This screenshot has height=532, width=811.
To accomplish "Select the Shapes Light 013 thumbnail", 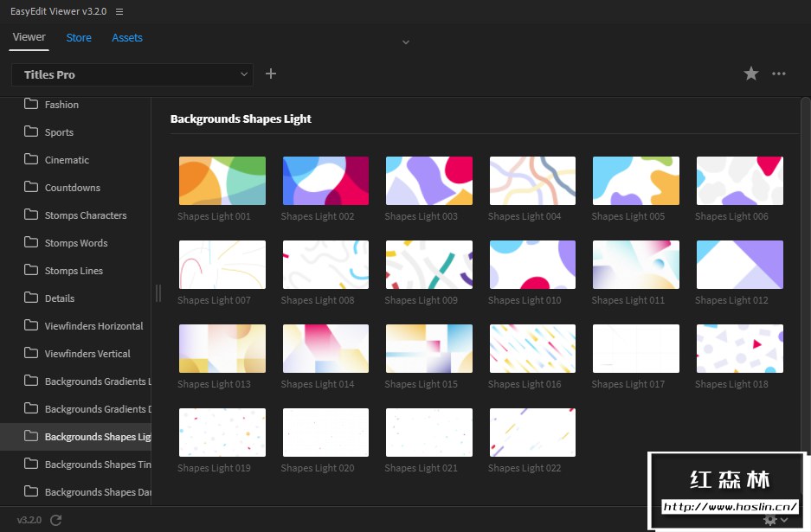I will coord(222,349).
